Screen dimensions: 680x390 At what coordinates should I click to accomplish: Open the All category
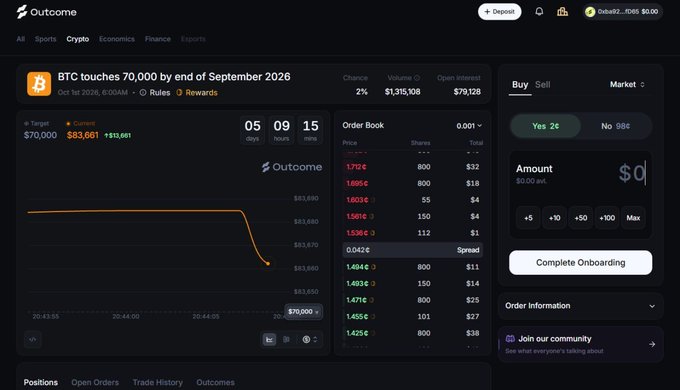[x=20, y=39]
